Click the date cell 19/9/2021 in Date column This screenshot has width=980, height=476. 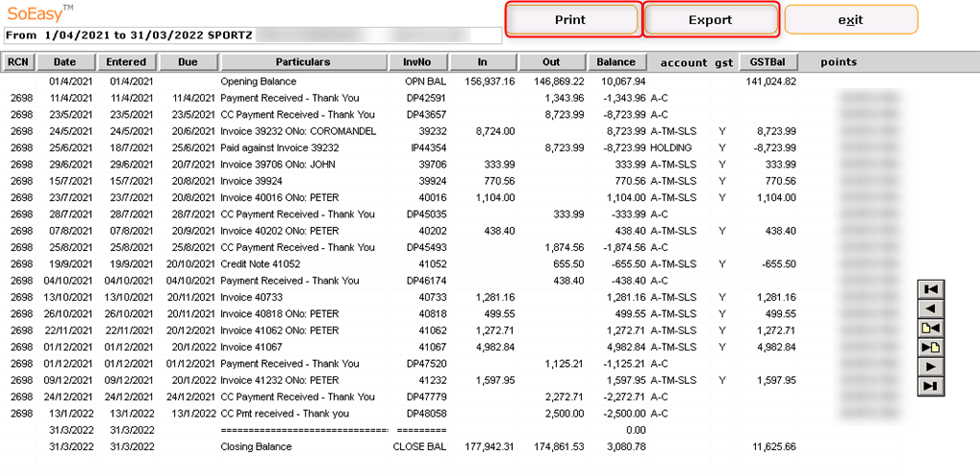69,264
